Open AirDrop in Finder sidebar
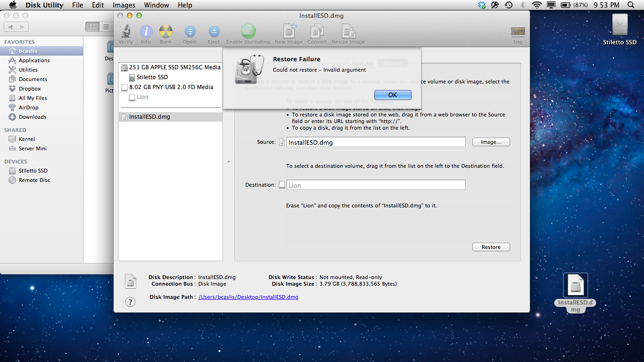This screenshot has height=362, width=644. coord(41,107)
